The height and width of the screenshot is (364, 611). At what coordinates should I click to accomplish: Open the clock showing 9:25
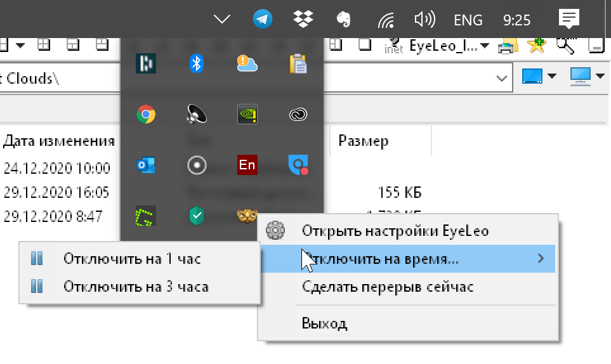point(516,20)
